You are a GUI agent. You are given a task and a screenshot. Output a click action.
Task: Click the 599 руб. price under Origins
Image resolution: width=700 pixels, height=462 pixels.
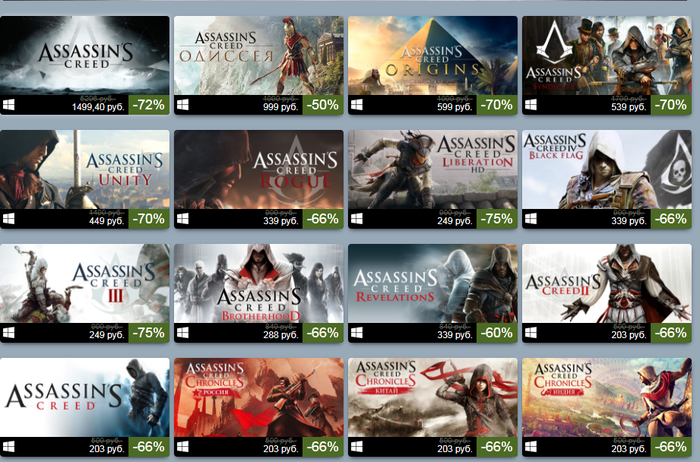[x=454, y=107]
